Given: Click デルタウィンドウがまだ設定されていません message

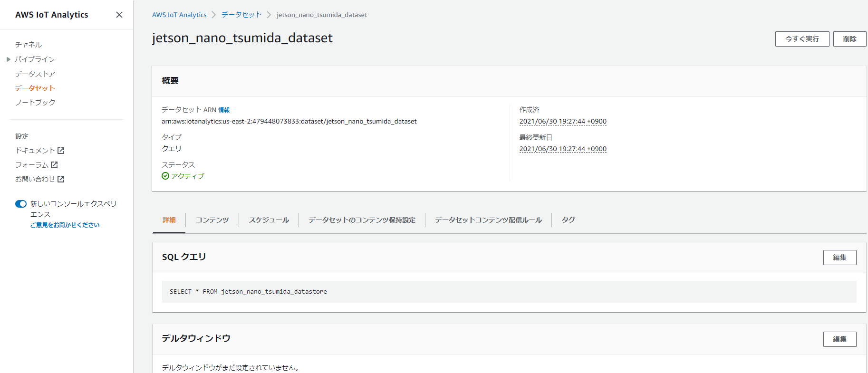Looking at the screenshot, I should point(230,368).
